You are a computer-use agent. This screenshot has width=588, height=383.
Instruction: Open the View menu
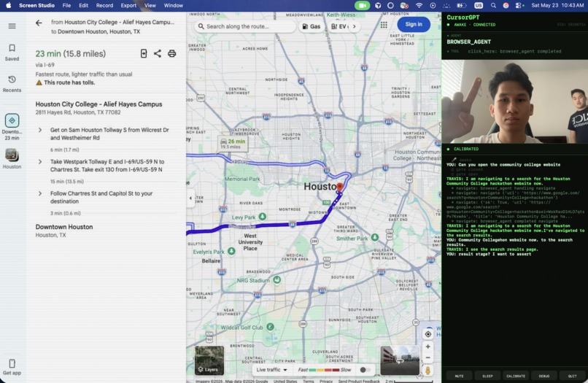pyautogui.click(x=150, y=5)
